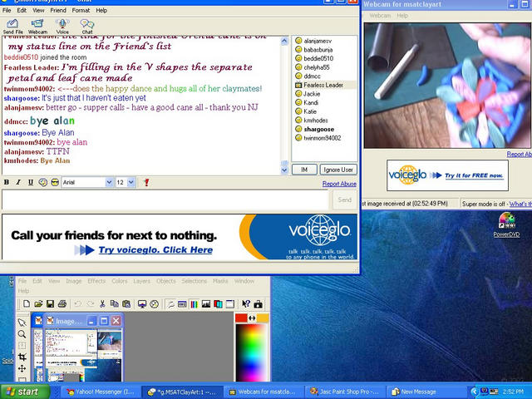Click the IM button
Image resolution: width=532 pixels, height=399 pixels.
[304, 170]
